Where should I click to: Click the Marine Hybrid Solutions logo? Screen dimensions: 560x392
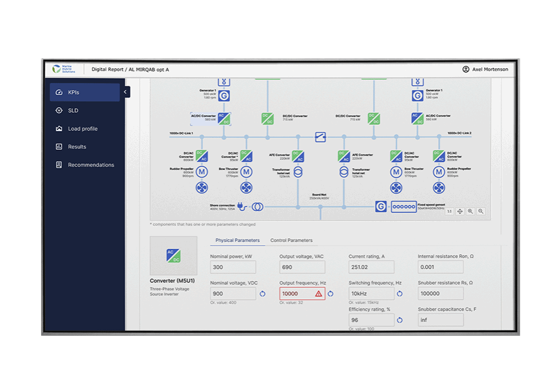click(x=64, y=69)
